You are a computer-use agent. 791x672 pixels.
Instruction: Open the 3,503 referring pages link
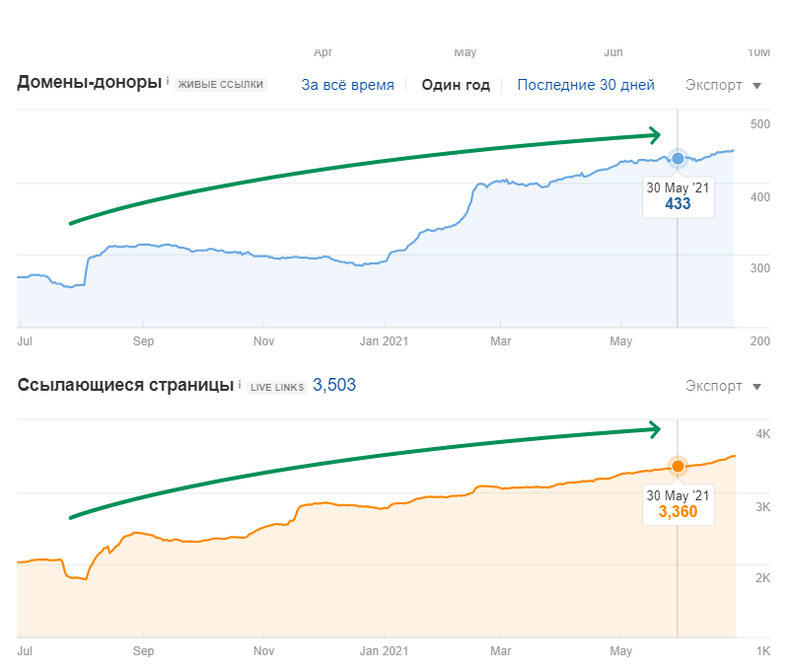pyautogui.click(x=334, y=385)
